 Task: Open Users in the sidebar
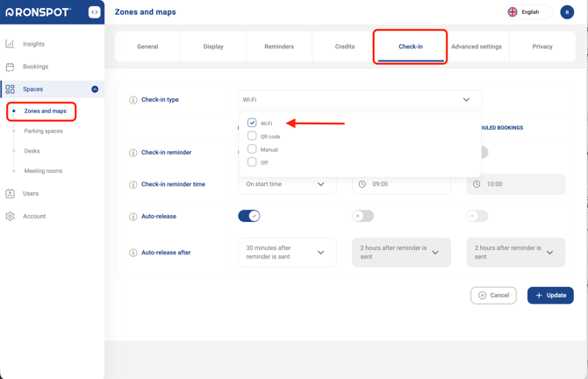click(x=31, y=194)
